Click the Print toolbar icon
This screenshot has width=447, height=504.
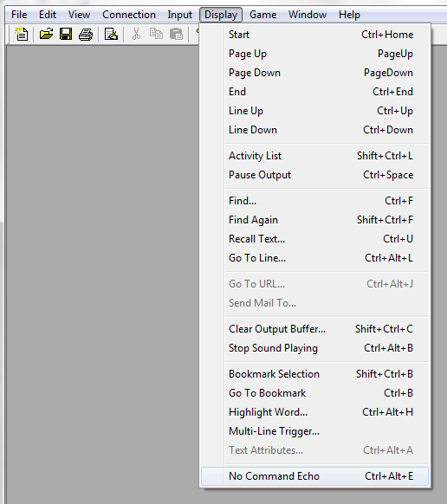86,34
